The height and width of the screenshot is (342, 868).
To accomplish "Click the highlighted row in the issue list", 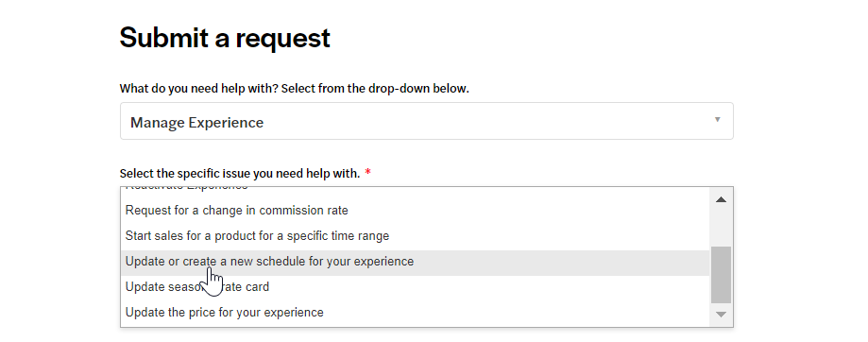I will [416, 263].
